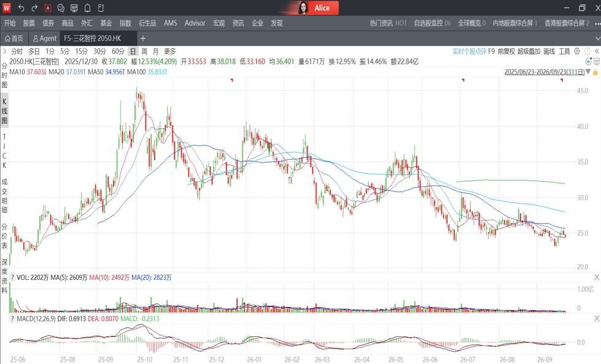Click the yellow lock icon
The width and height of the screenshot is (601, 364).
pos(595,72)
